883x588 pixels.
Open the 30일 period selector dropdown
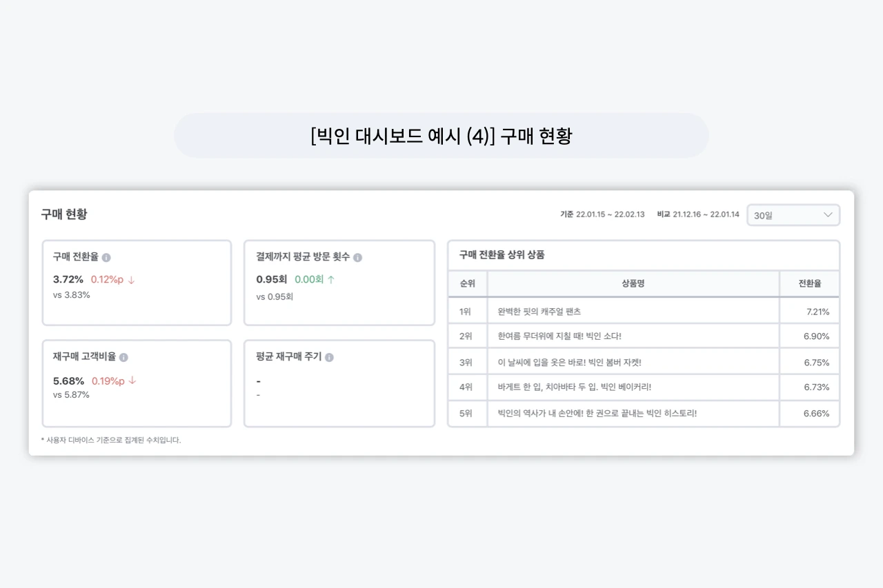click(x=792, y=215)
